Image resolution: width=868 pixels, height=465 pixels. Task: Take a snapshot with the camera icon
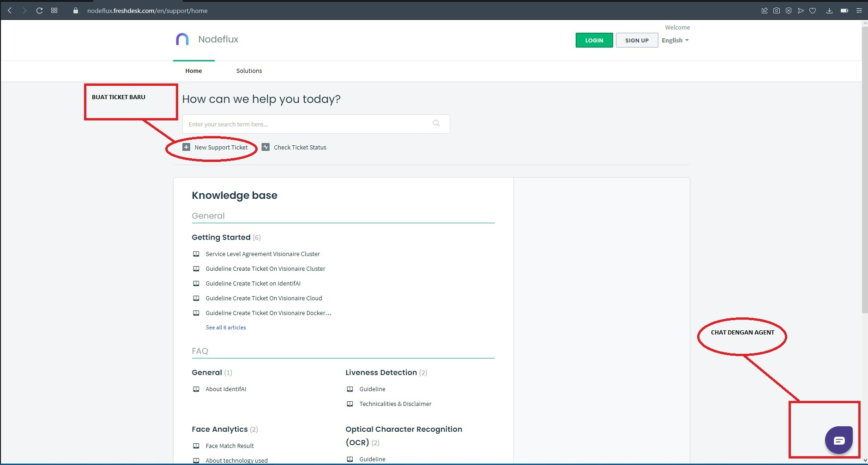(777, 10)
